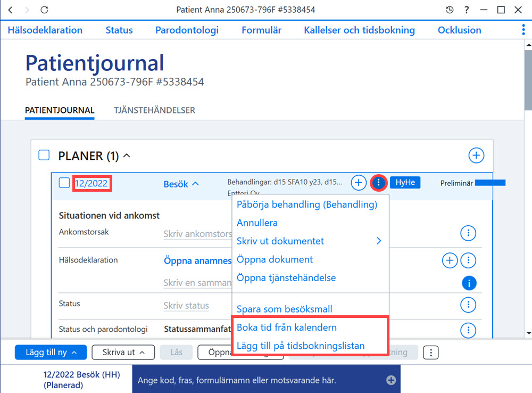Click the plus icon in code entry bar
This screenshot has width=532, height=393.
pos(391,380)
